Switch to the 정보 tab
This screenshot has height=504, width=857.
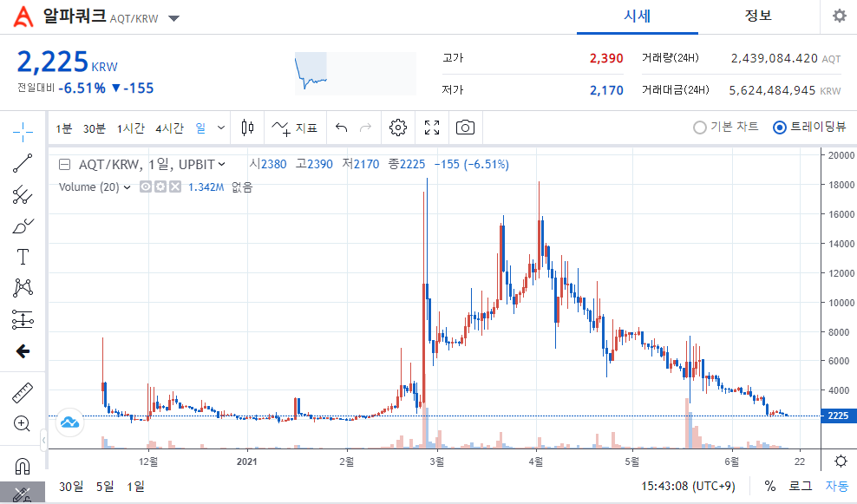[759, 16]
